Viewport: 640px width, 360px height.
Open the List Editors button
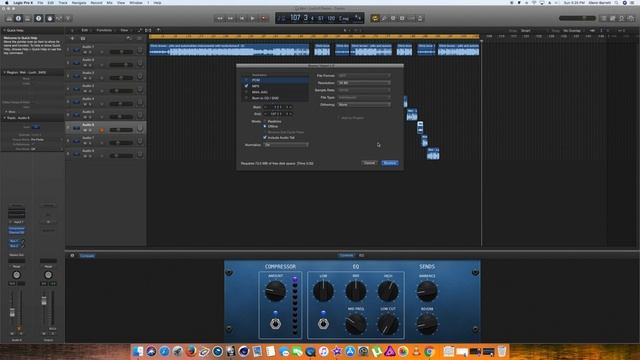pyautogui.click(x=604, y=18)
